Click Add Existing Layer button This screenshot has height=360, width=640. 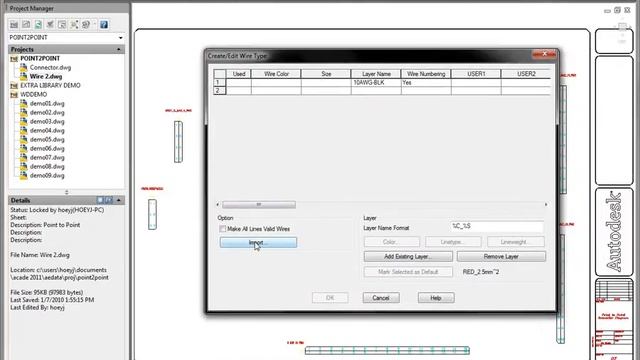click(x=408, y=257)
